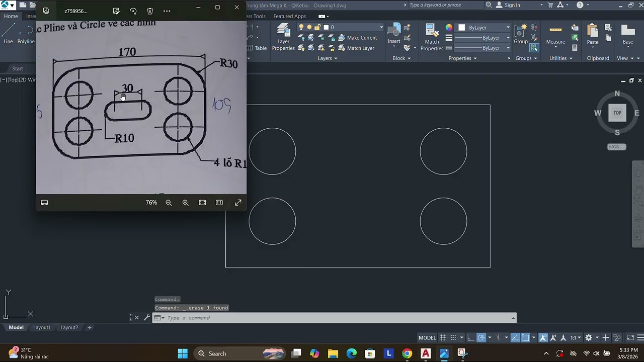Expand the Utilities panel

pos(561,58)
